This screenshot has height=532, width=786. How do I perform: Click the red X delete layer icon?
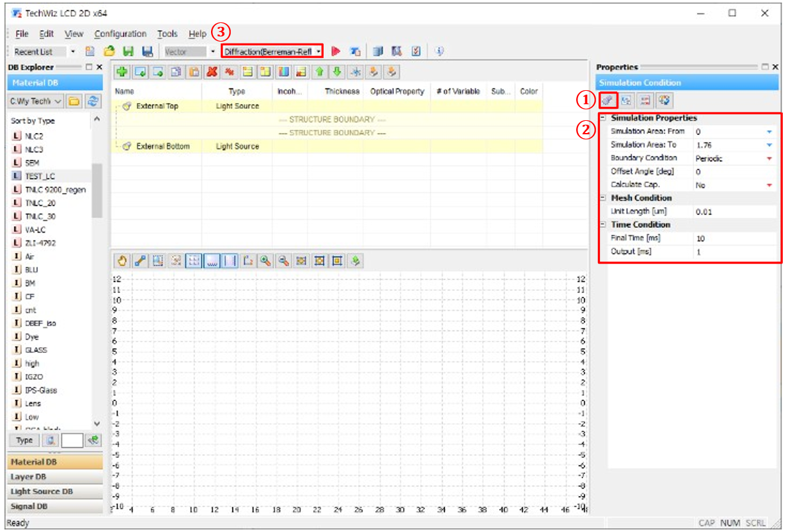212,73
